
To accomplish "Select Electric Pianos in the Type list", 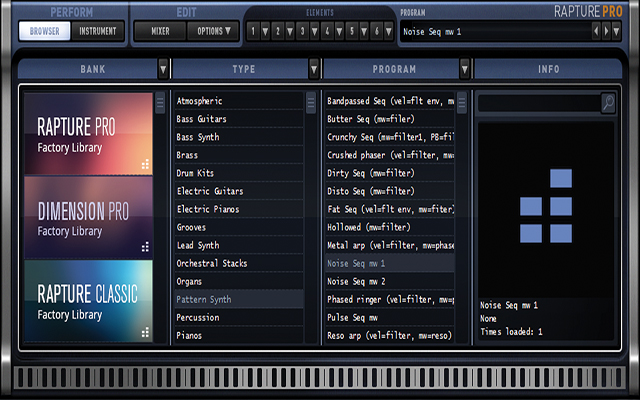I will pos(207,209).
